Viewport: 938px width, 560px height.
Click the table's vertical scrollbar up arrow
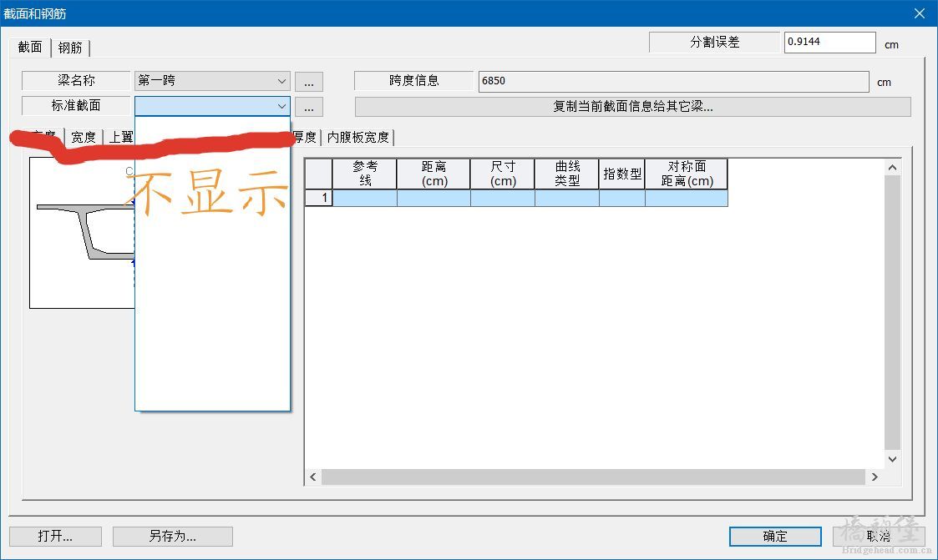click(x=893, y=168)
